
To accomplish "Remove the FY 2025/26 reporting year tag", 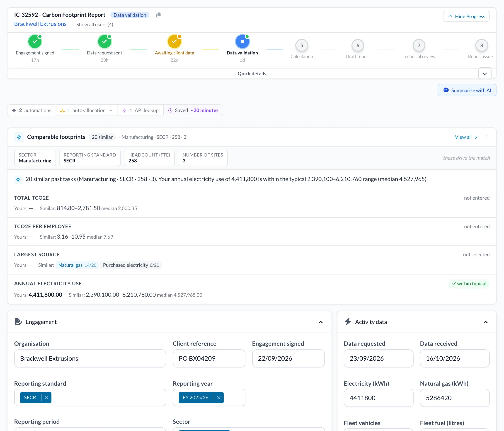I will [219, 398].
